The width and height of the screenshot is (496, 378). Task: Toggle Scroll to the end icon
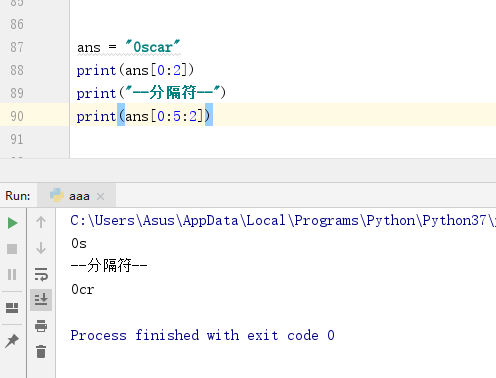41,300
